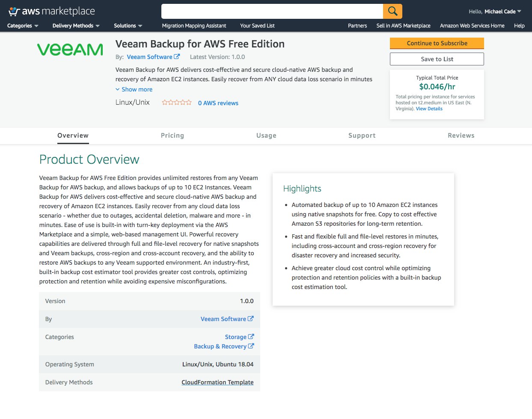Click the Veeam Backup for AWS Free Edition title
Image resolution: width=532 pixels, height=419 pixels.
tap(200, 44)
